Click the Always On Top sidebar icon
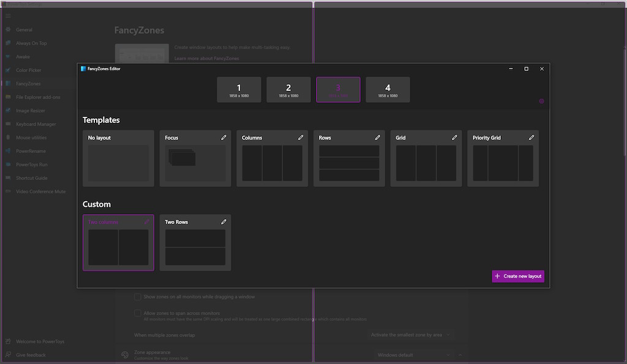 click(8, 43)
